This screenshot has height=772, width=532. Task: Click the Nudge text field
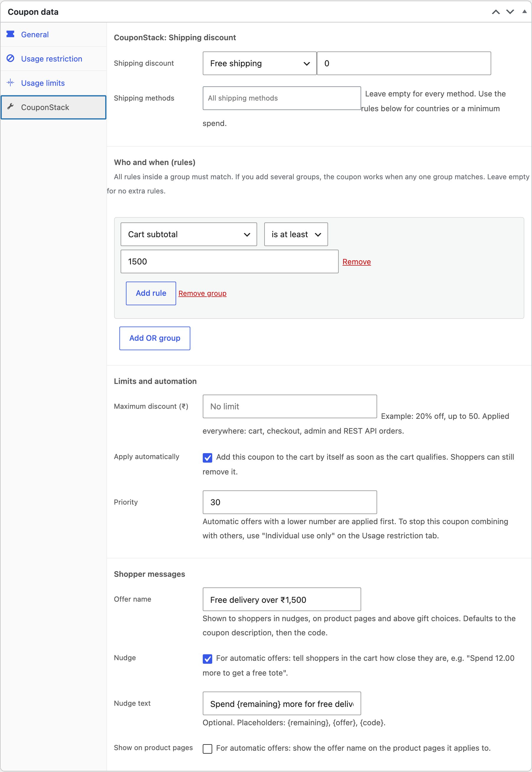coord(282,704)
